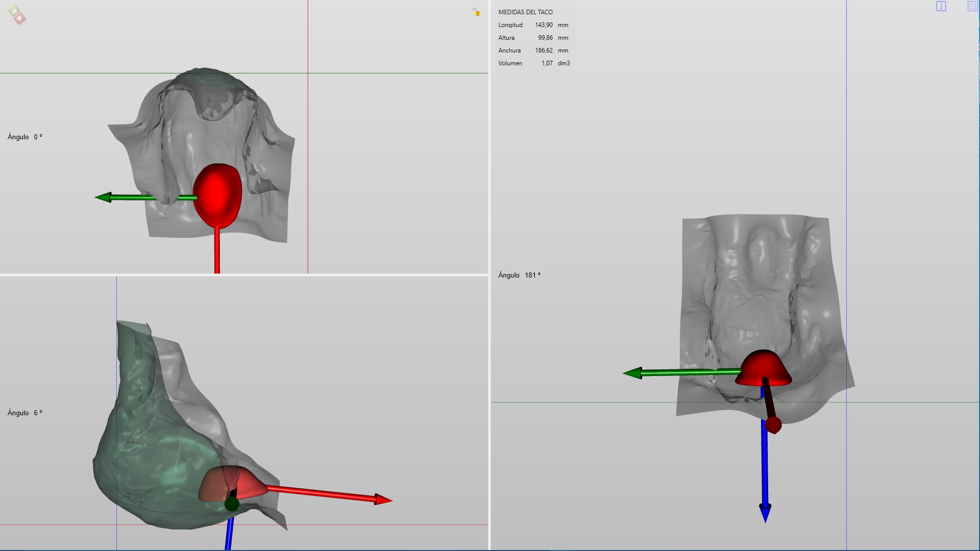980x551 pixels.
Task: Collapse the view with the minus-square icon
Action: (x=972, y=6)
